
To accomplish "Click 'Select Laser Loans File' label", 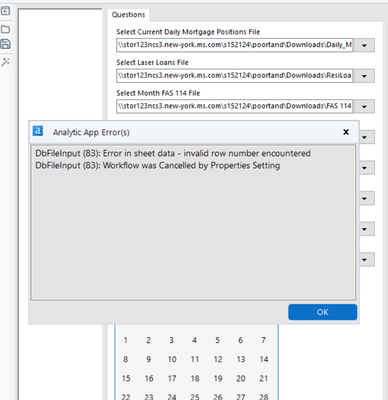I will (152, 63).
